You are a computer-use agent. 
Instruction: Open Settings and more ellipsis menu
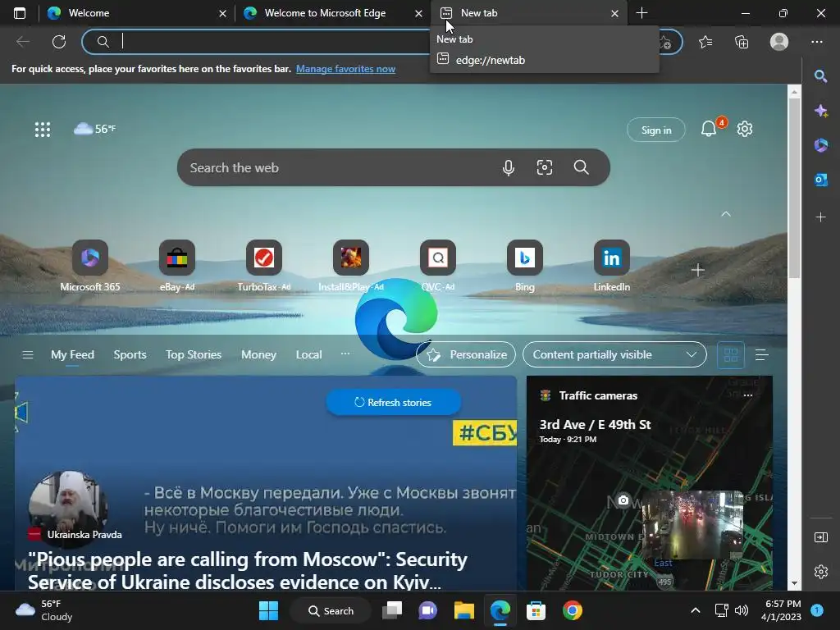(x=817, y=42)
